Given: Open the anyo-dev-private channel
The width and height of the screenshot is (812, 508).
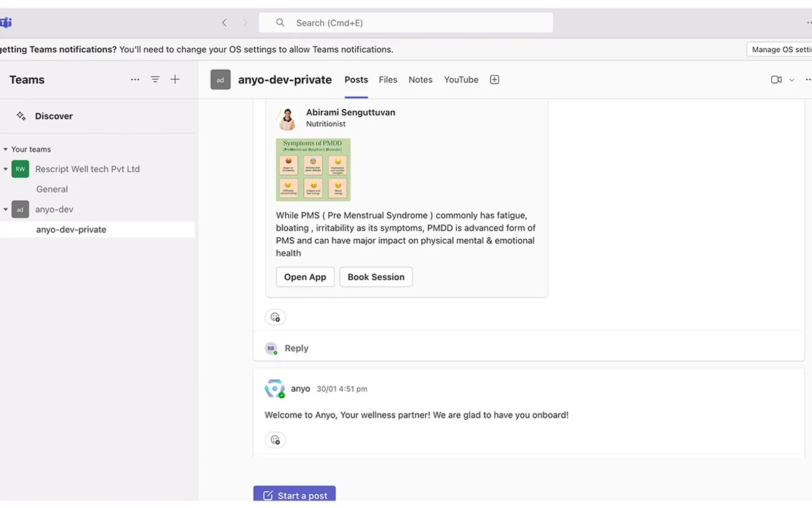Looking at the screenshot, I should coord(97,230).
